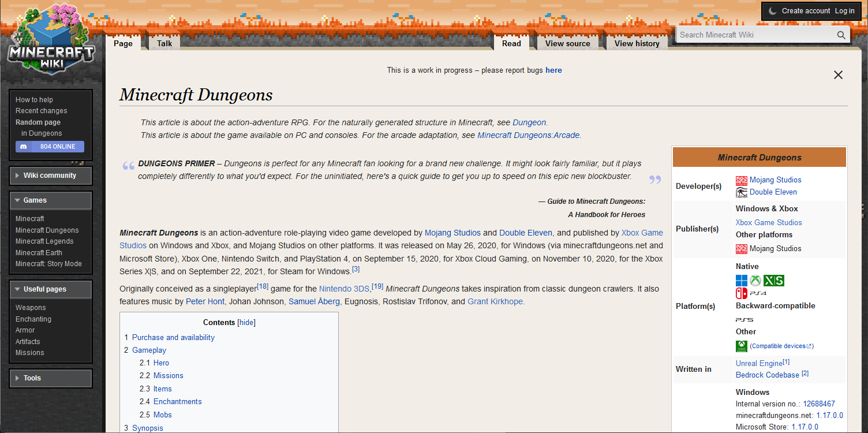Jump to Gameplay contents entry

click(149, 350)
